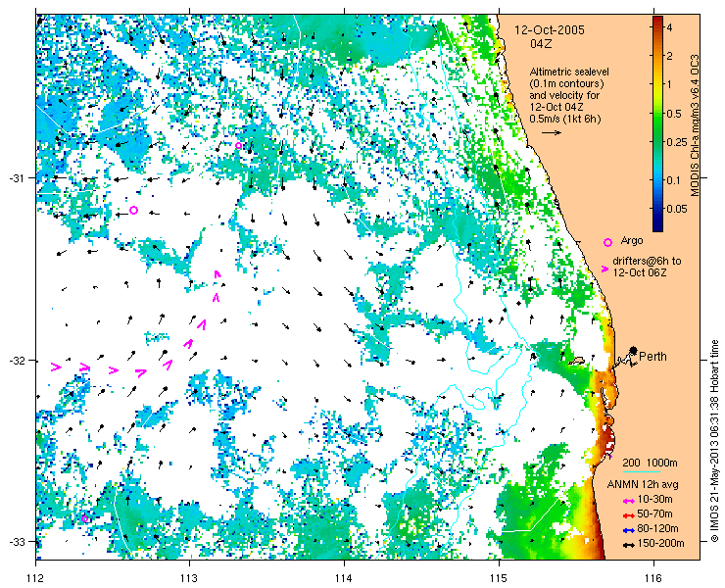725x588 pixels.
Task: Click the yellow band at 1 on the colorbar
Action: [658, 84]
